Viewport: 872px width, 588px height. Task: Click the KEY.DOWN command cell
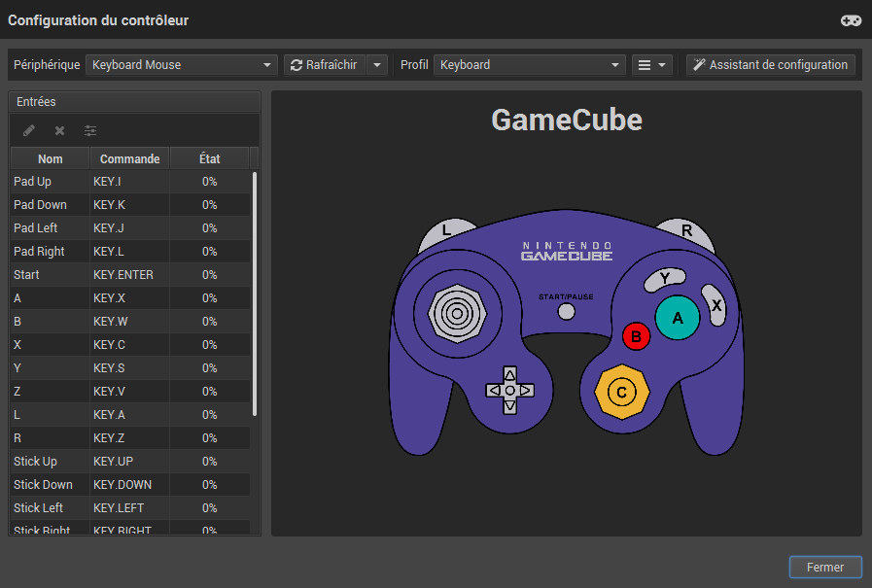tap(129, 485)
